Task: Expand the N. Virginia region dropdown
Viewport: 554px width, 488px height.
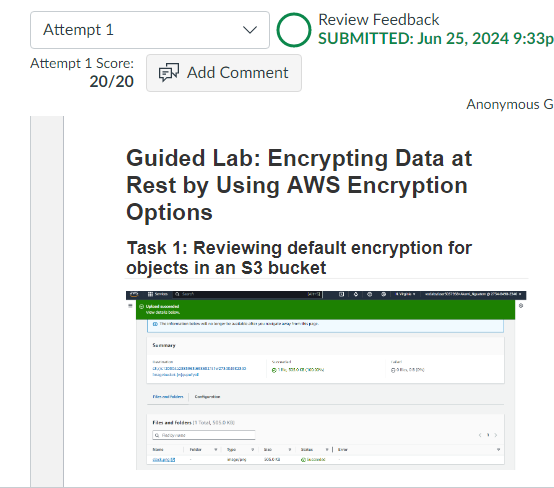Action: 405,294
